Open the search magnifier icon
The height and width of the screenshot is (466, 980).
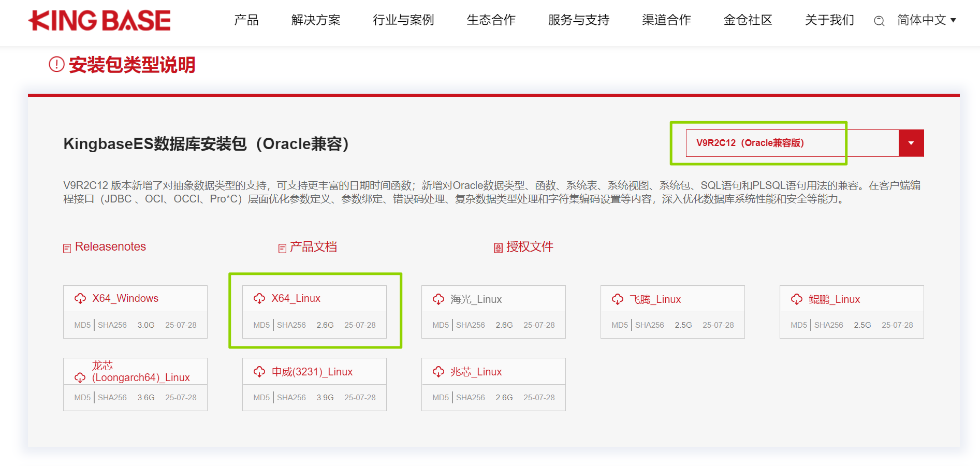point(879,21)
